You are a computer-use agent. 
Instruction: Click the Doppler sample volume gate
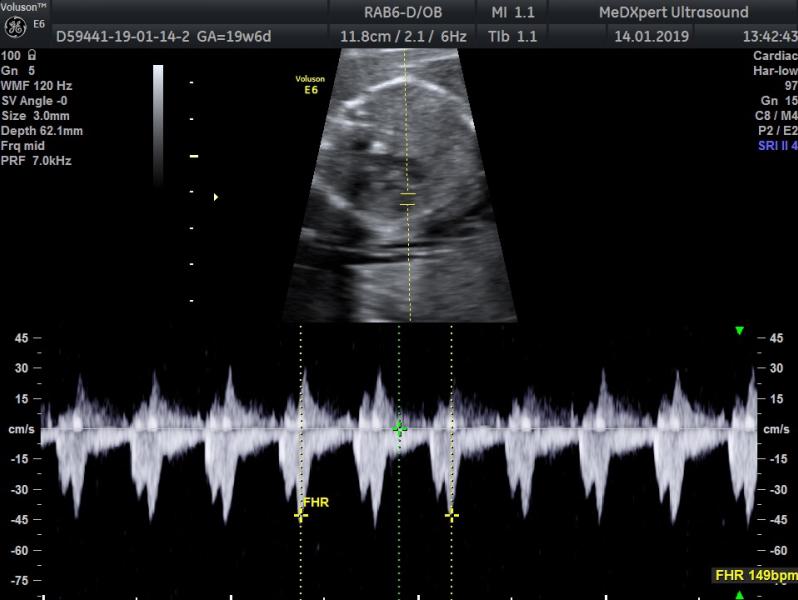[x=408, y=199]
